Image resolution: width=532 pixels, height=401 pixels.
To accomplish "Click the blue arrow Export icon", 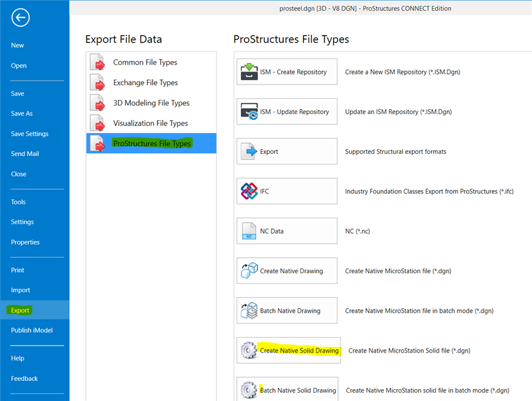I will 249,151.
